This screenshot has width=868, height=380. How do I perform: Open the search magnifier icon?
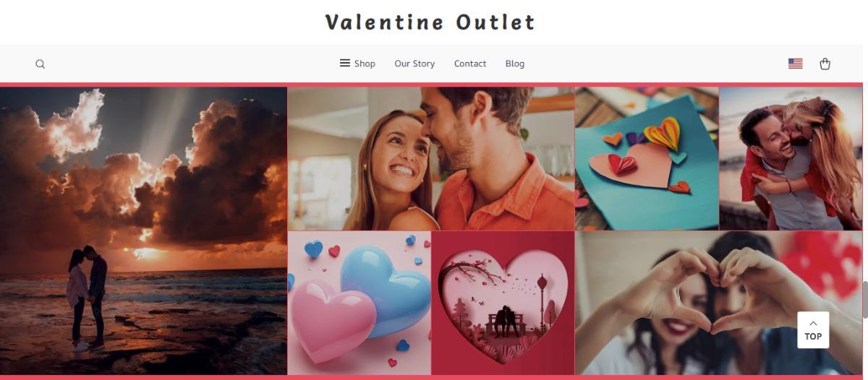[41, 64]
